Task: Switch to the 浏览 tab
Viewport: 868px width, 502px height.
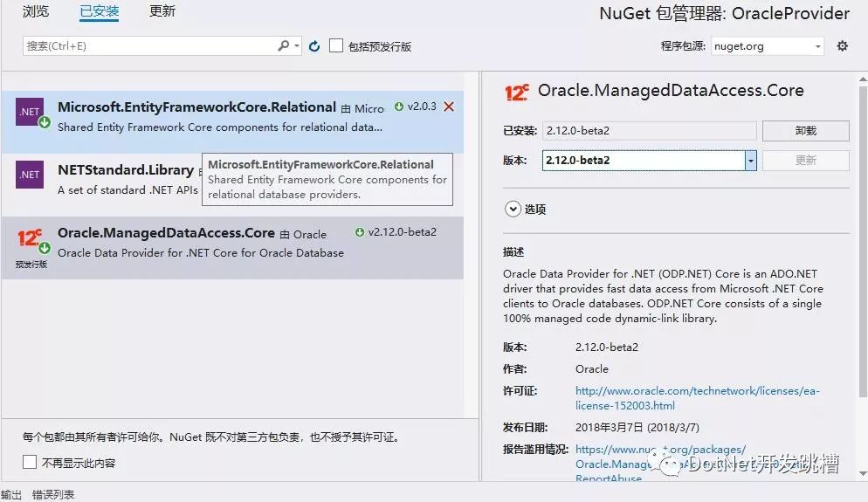Action: pyautogui.click(x=36, y=11)
